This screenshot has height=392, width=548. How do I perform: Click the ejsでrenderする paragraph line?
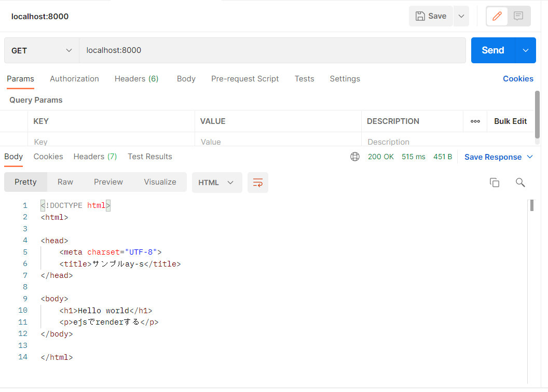click(x=108, y=322)
